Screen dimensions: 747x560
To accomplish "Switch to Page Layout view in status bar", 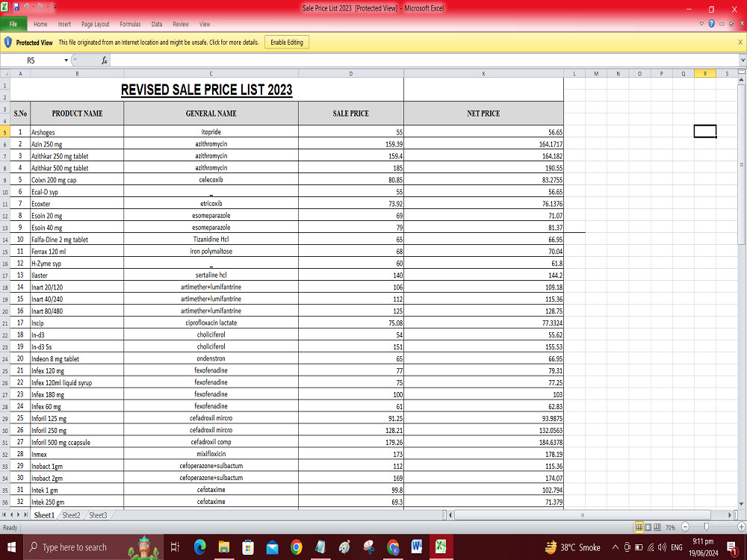I will click(648, 527).
